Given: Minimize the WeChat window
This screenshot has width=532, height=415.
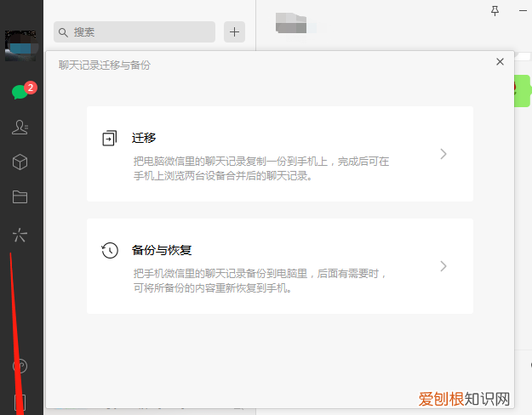Looking at the screenshot, I should coord(523,11).
